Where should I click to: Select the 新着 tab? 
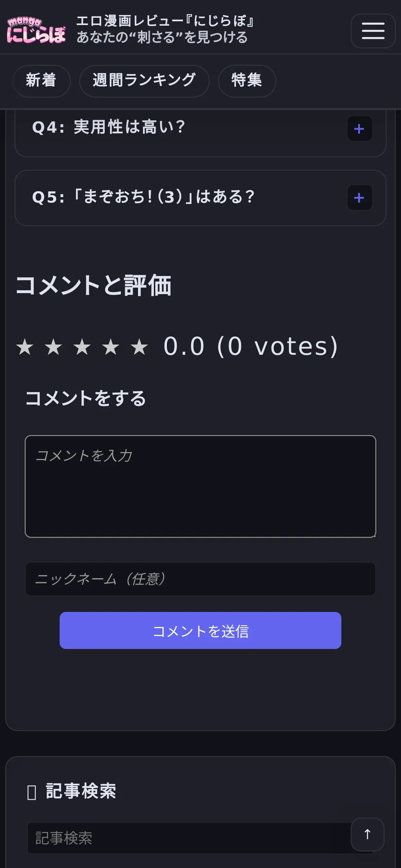[x=41, y=81]
